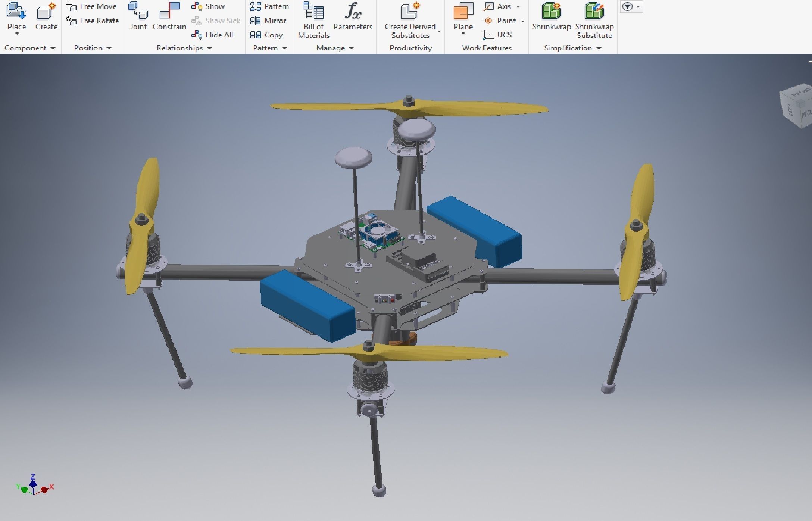Expand the Component panel dropdown

53,48
